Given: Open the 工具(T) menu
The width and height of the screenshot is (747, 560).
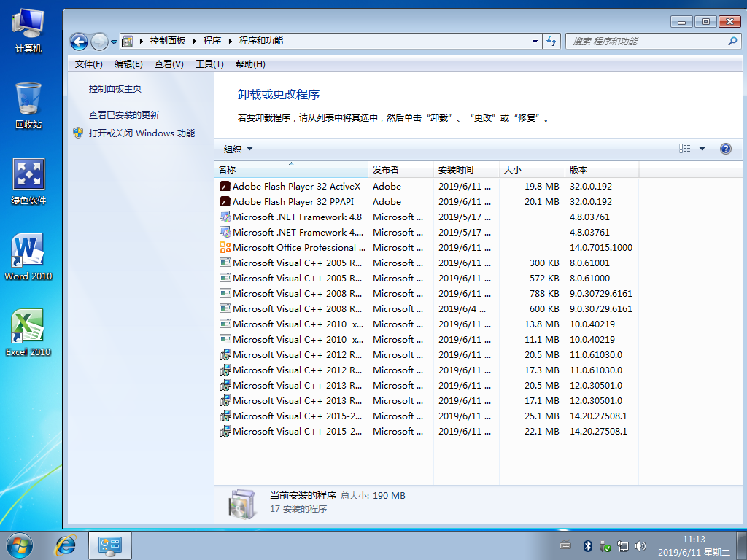Looking at the screenshot, I should coord(209,64).
